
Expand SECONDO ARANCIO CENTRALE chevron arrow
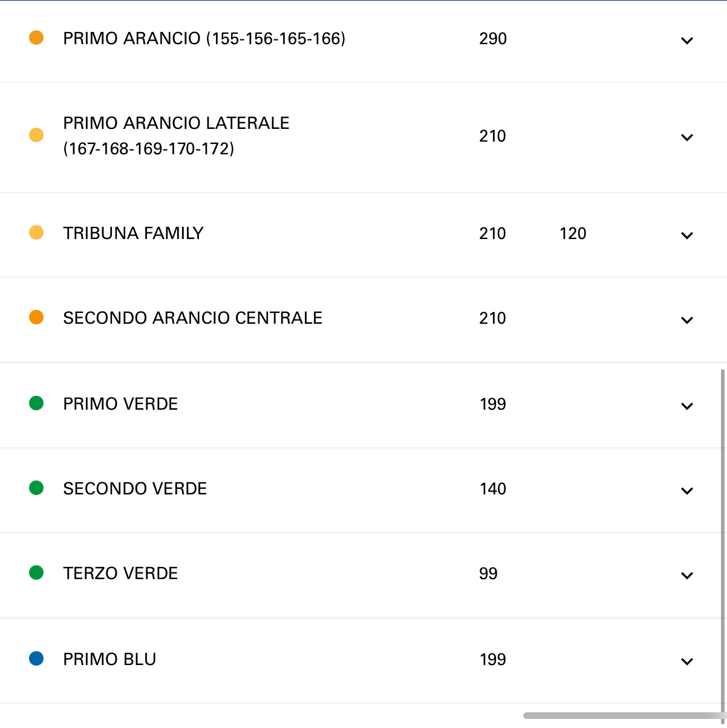686,320
